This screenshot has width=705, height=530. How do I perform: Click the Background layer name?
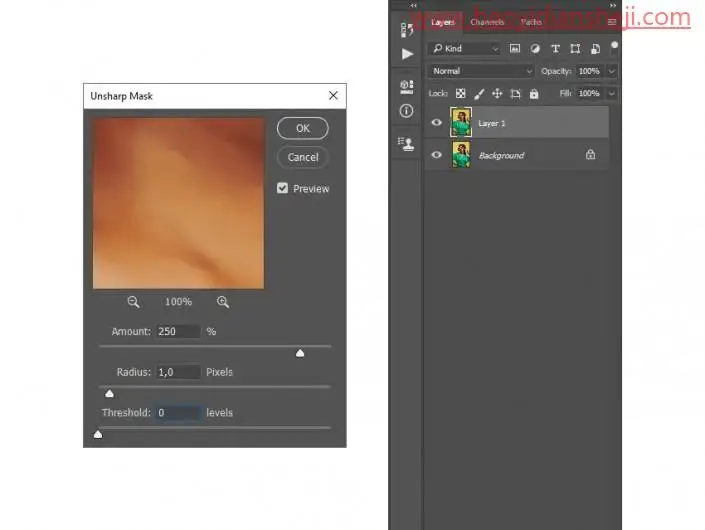click(501, 156)
